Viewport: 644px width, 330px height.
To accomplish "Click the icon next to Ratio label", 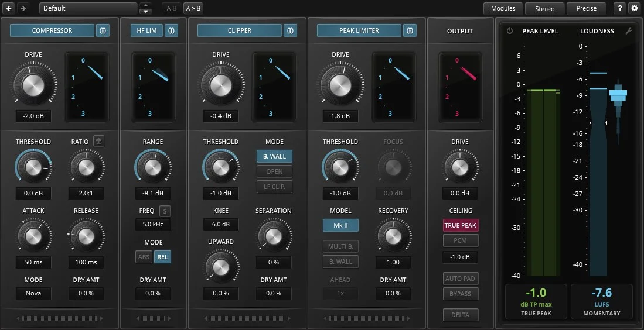I will pos(98,142).
